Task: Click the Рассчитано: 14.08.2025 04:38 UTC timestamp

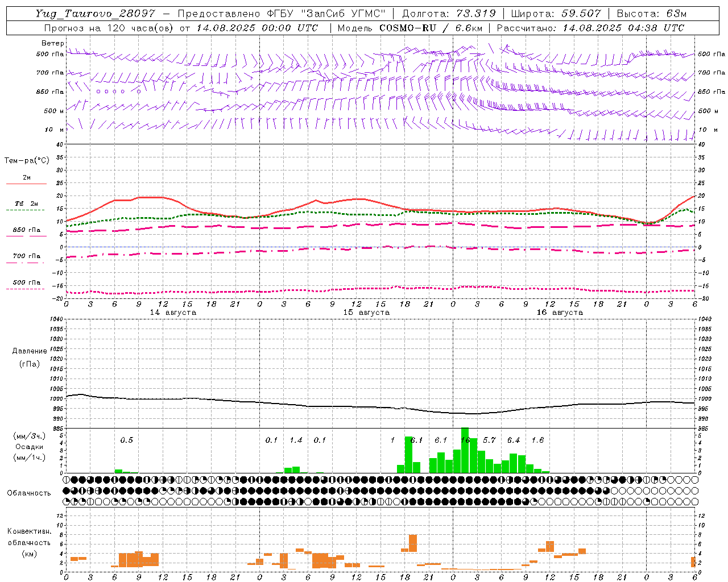Action: coord(590,28)
